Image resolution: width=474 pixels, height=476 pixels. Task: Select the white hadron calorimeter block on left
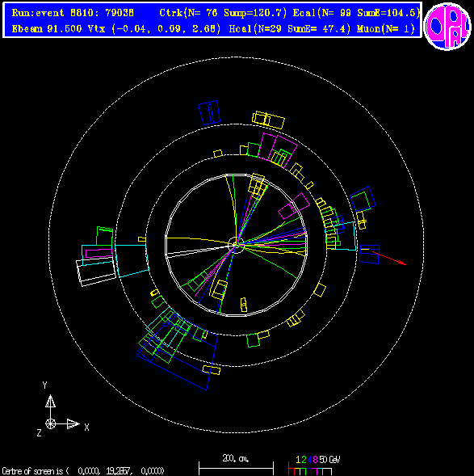point(96,272)
